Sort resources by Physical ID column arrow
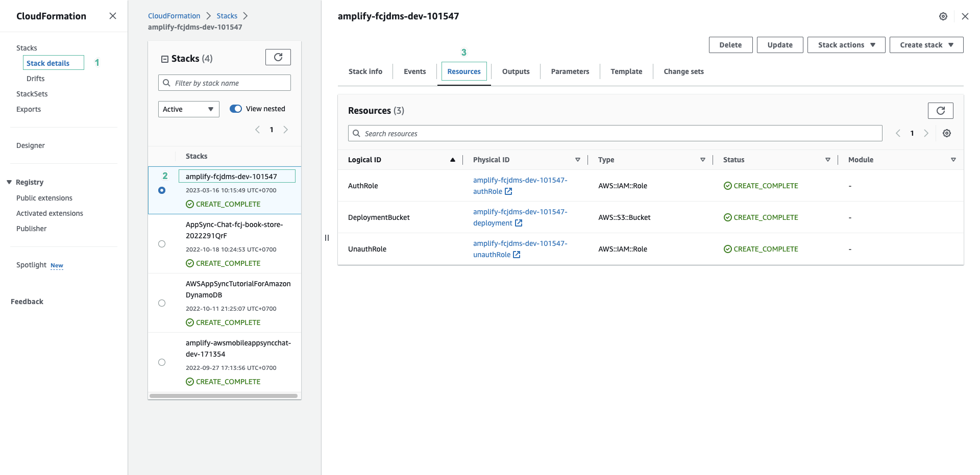This screenshot has height=475, width=980. pyautogui.click(x=578, y=160)
